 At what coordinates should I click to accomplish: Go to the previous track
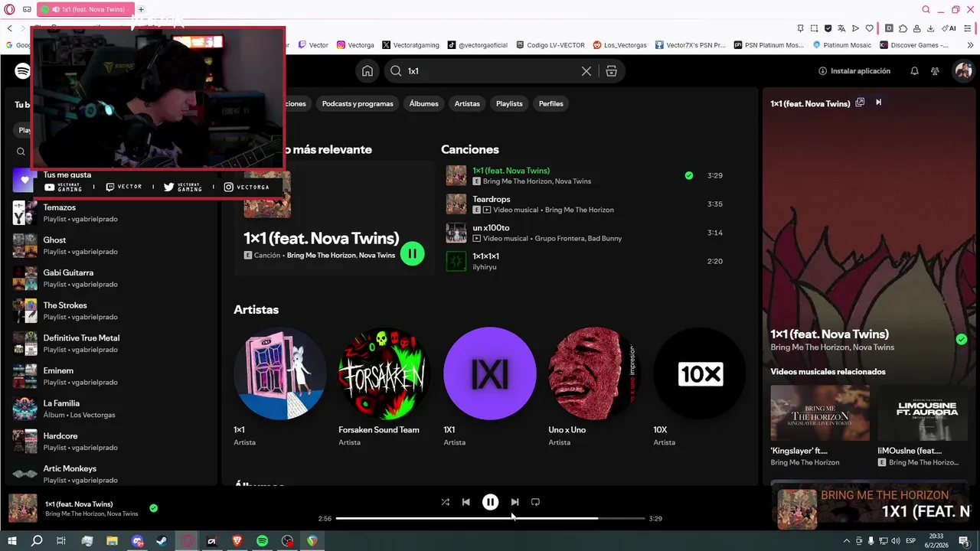coord(465,502)
